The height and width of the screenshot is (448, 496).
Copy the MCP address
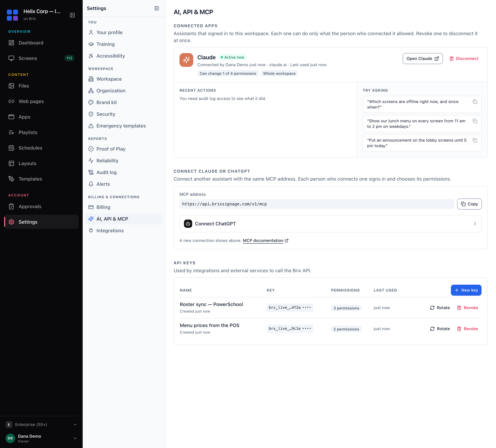(469, 204)
